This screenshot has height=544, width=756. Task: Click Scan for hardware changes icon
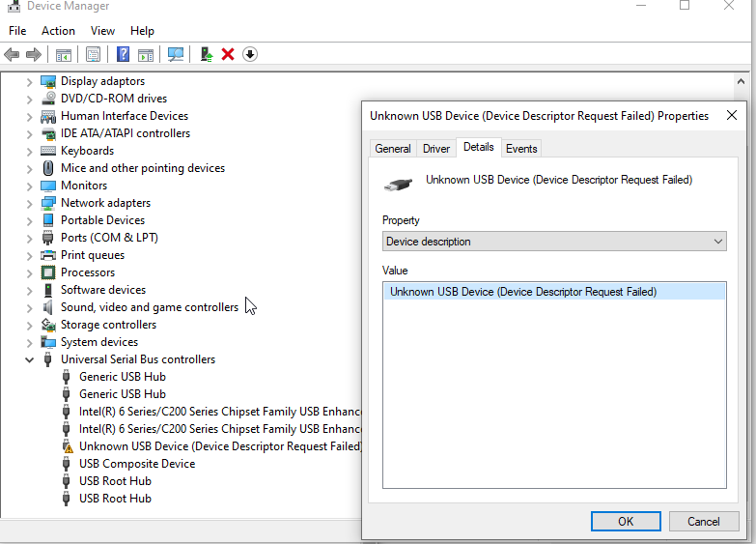[x=176, y=54]
